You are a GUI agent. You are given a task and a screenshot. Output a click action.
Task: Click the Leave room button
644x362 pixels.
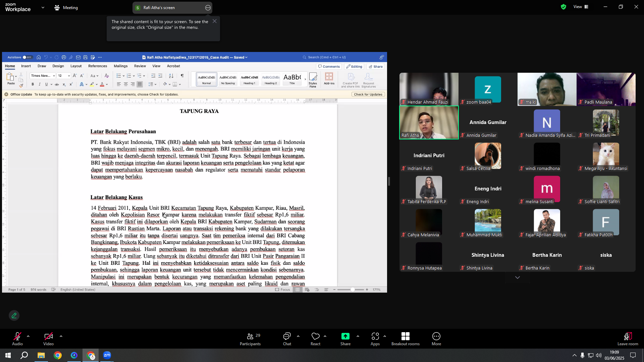pyautogui.click(x=628, y=339)
